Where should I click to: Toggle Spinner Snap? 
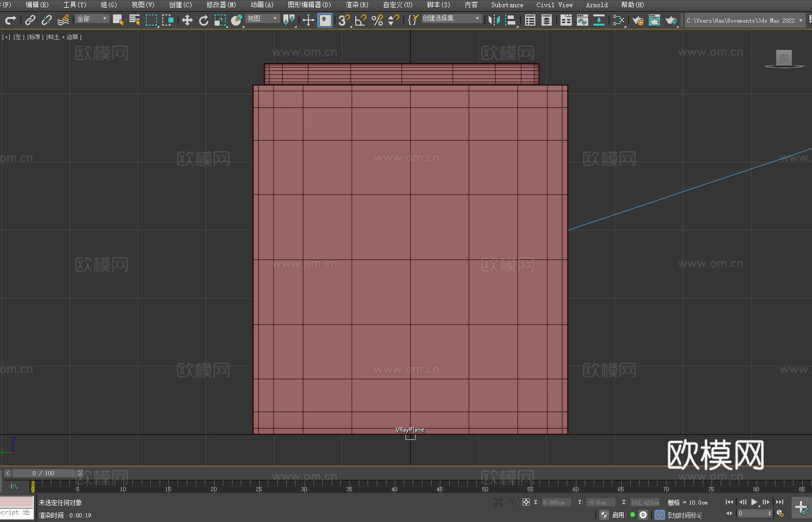pyautogui.click(x=394, y=20)
